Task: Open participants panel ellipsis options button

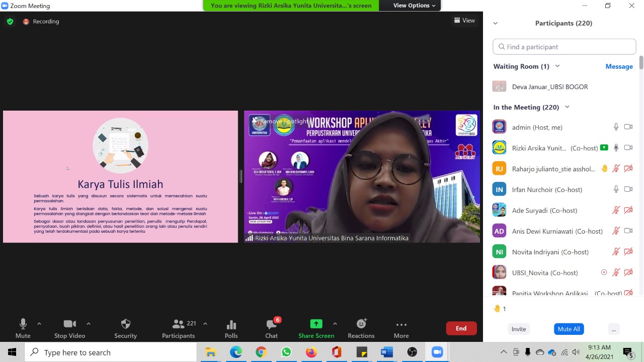Action: 613,329
